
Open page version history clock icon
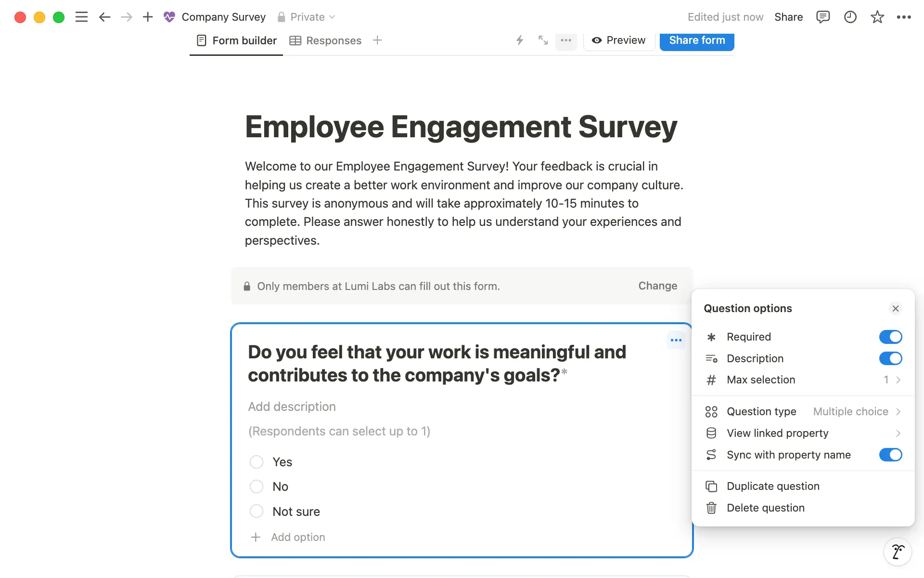pos(850,17)
